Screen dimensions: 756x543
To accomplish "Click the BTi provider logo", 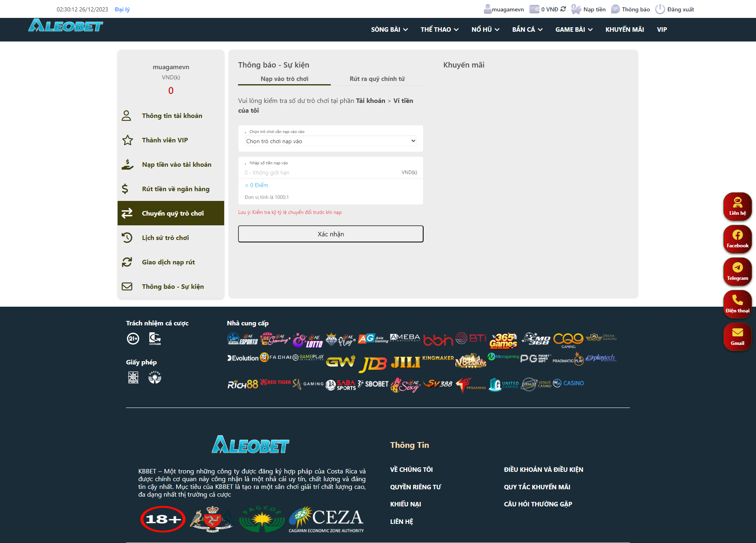I will tap(471, 338).
